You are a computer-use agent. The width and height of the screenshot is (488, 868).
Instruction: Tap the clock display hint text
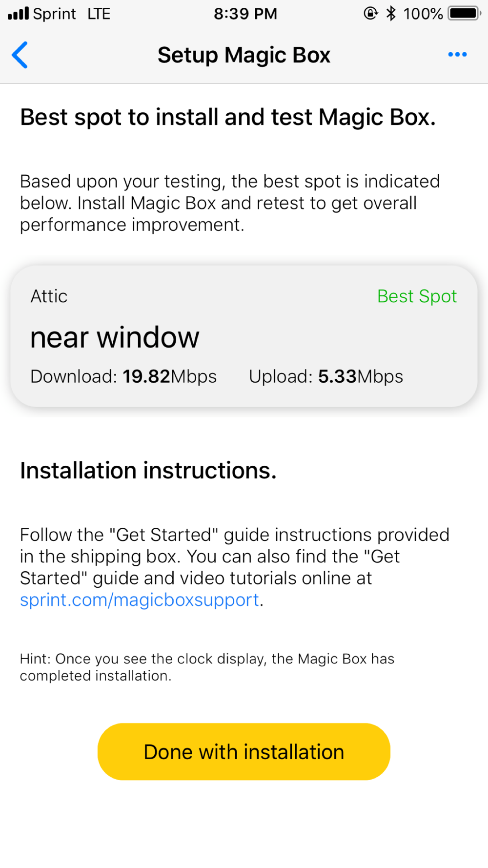(x=207, y=667)
